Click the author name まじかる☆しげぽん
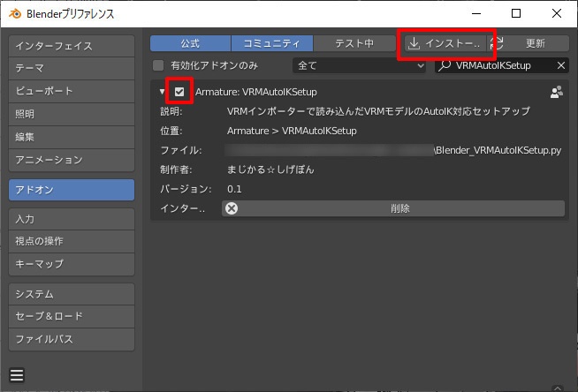The width and height of the screenshot is (578, 392). coord(270,170)
